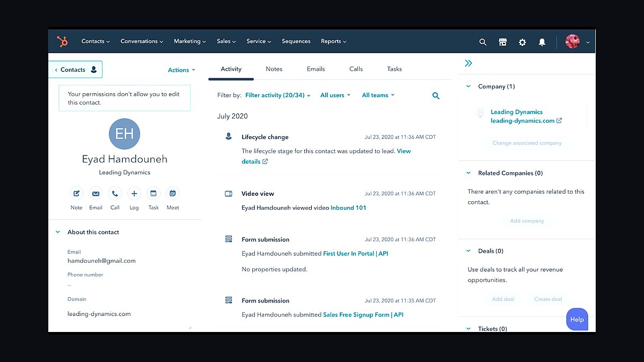This screenshot has height=362, width=644.
Task: Open the Reports menu
Action: [334, 41]
